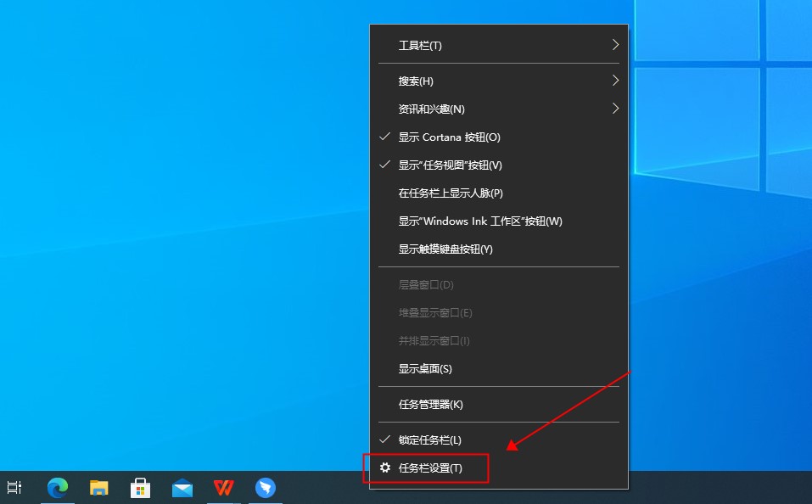Enable 显示"Windows Ink 工作区"按钮

(480, 221)
